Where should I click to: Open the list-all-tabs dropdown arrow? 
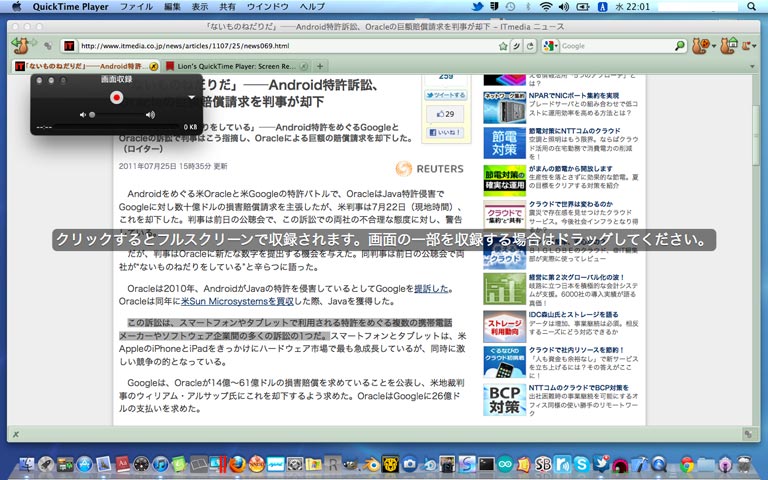click(752, 66)
